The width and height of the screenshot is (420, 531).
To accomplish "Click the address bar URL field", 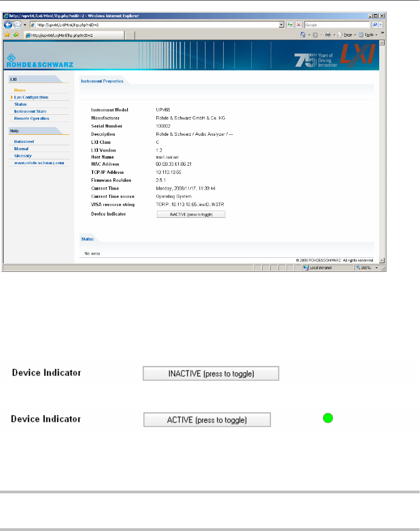I will point(154,25).
